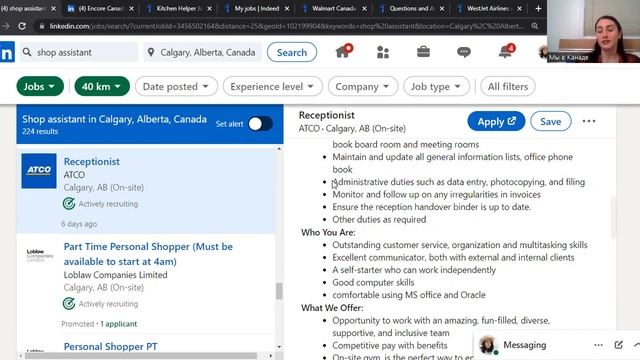Click Loblaw Companies logo in job list

[40, 255]
